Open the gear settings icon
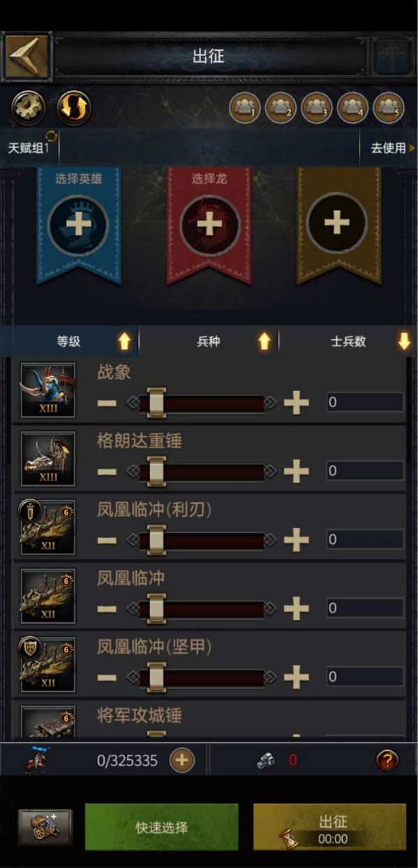This screenshot has height=868, width=418. point(29,108)
